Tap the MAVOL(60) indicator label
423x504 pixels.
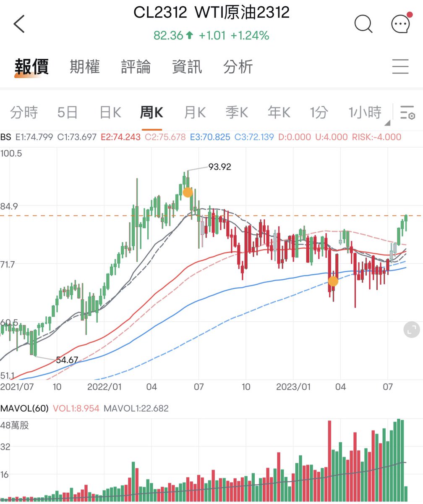click(x=24, y=408)
